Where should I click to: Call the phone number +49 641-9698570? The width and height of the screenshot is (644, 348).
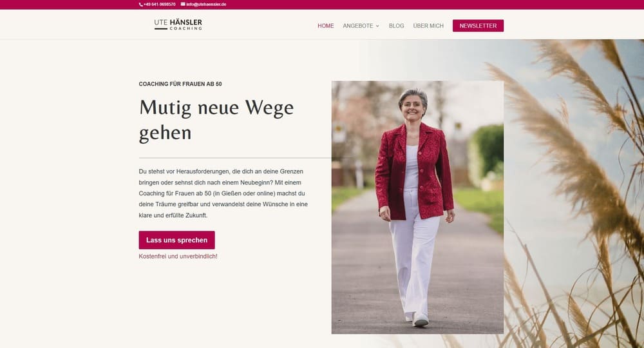click(x=159, y=5)
